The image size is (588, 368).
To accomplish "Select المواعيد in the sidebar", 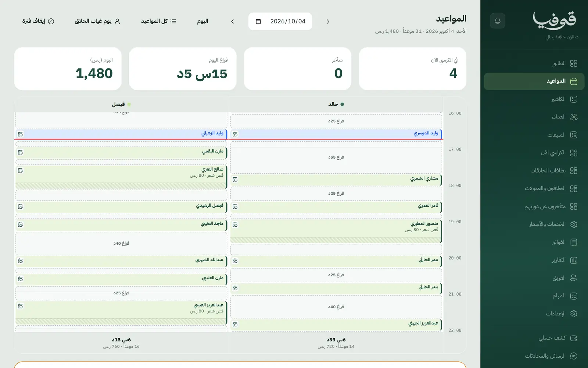I will coord(534,81).
